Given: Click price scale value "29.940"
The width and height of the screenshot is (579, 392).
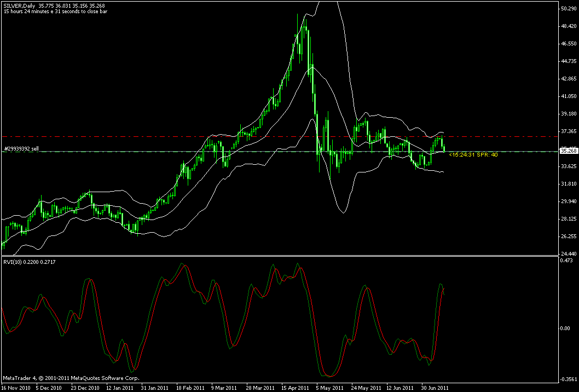Looking at the screenshot, I should tap(568, 201).
